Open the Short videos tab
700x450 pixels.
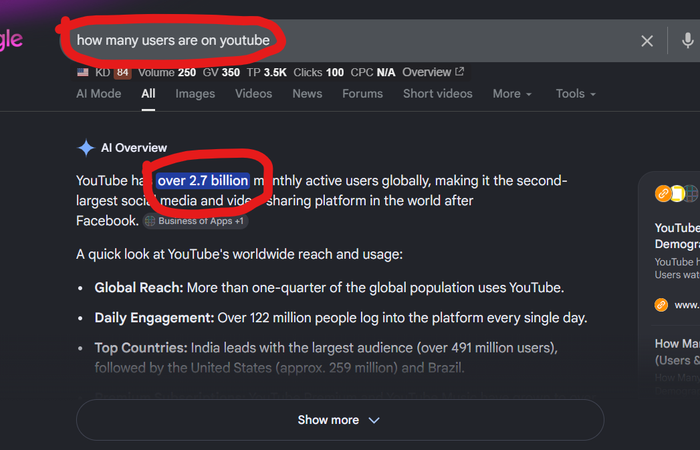[x=438, y=94]
